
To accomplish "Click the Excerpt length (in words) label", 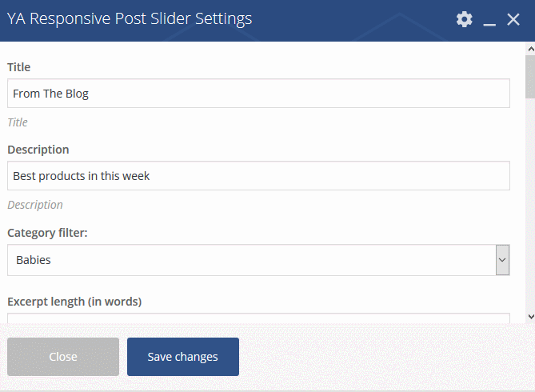I will click(x=74, y=302).
